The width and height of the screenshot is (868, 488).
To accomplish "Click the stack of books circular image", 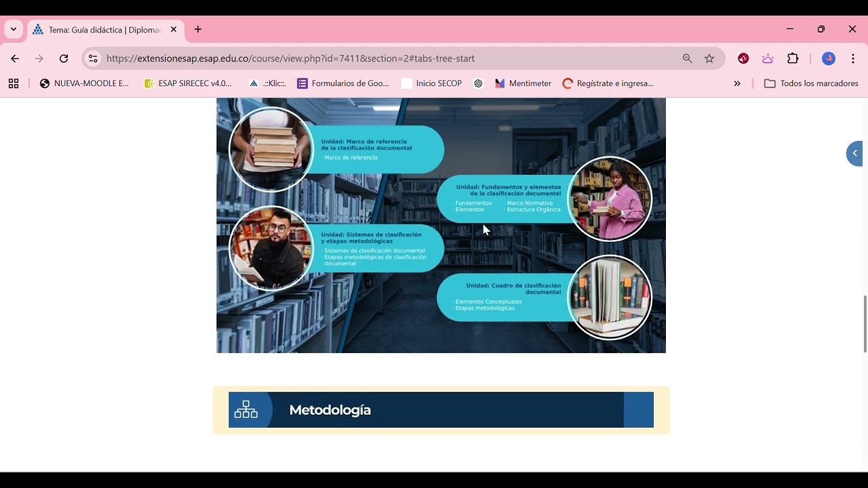I will pos(271,149).
